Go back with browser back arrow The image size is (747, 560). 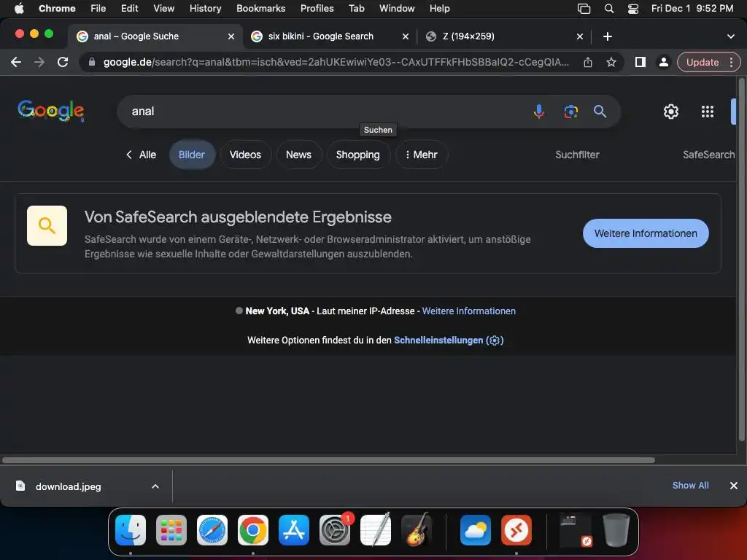pyautogui.click(x=16, y=63)
